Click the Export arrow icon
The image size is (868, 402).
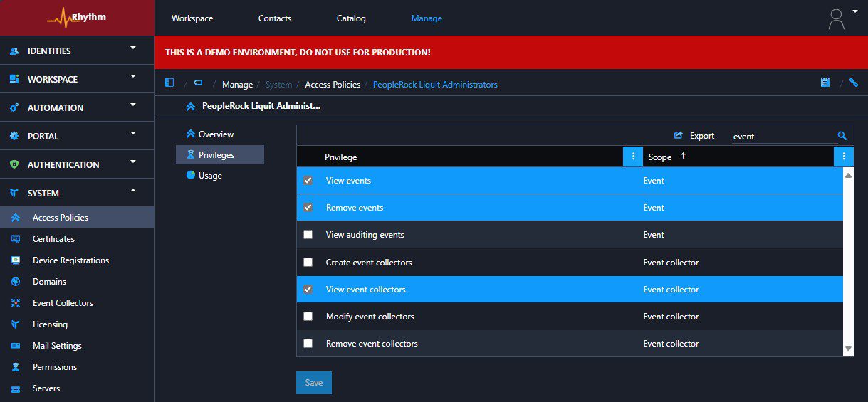pyautogui.click(x=679, y=136)
